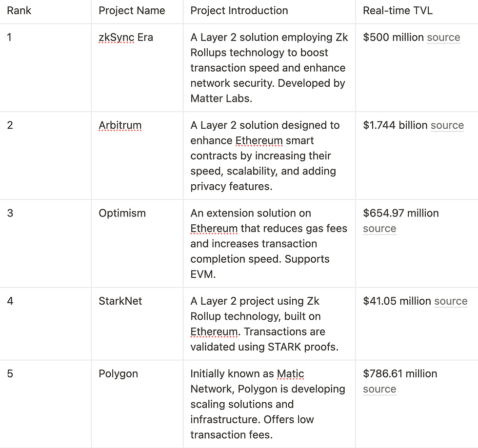Viewport: 478px width, 448px height.
Task: Place cursor in Matter Labs description text
Action: [x=221, y=98]
